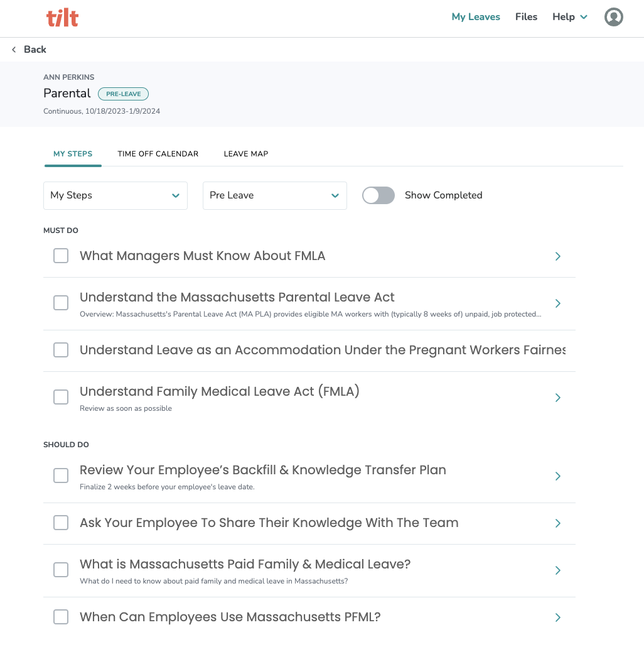The height and width of the screenshot is (647, 644).
Task: Click the chevron on the FMLA step row
Action: coord(557,397)
